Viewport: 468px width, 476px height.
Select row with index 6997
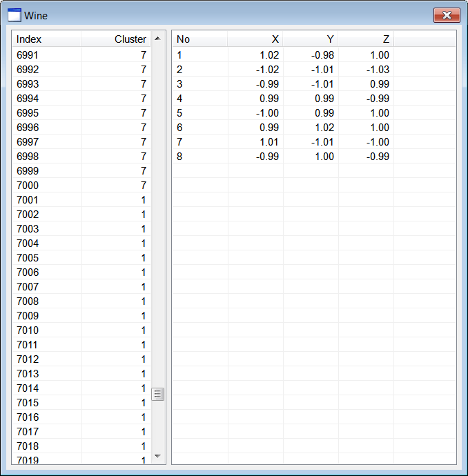[x=81, y=142]
